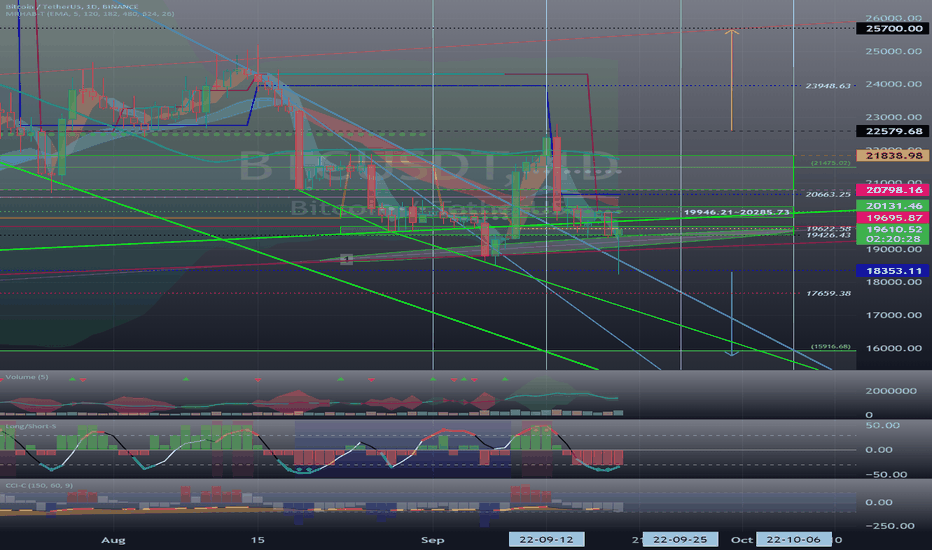932x550 pixels.
Task: Click the blue 18353.11 price label
Action: (x=893, y=271)
